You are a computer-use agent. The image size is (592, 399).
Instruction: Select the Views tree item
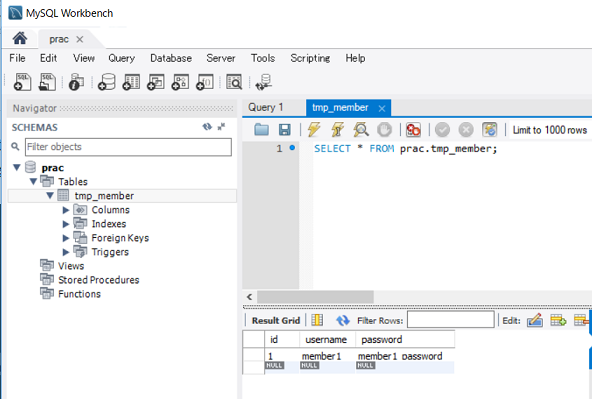click(71, 266)
